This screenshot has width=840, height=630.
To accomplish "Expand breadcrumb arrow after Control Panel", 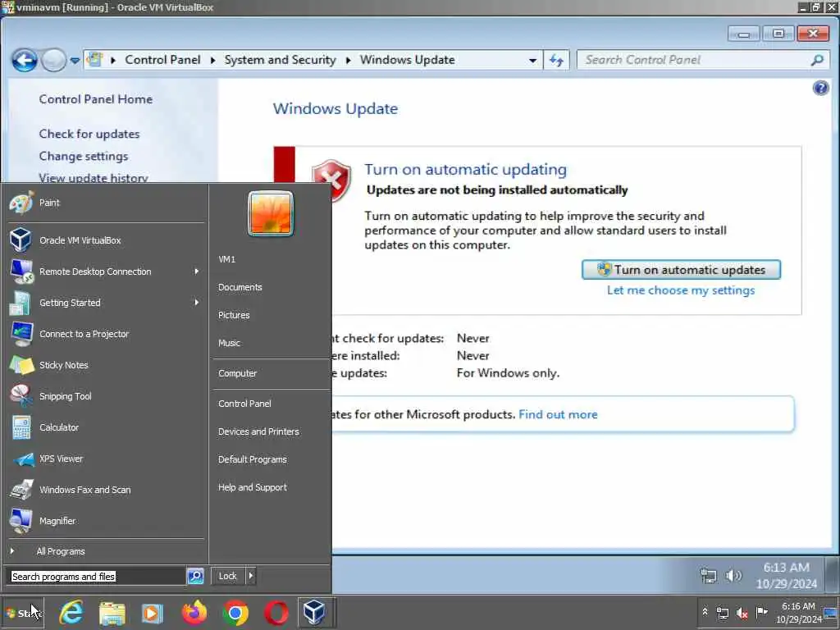I will click(212, 60).
